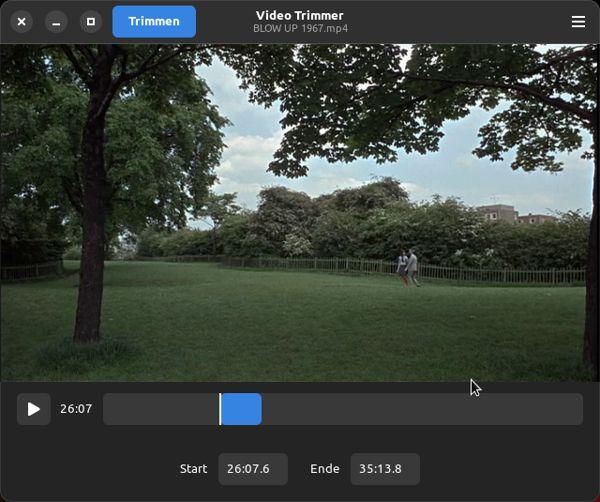Click the Start label
The width and height of the screenshot is (600, 502).
pos(193,469)
